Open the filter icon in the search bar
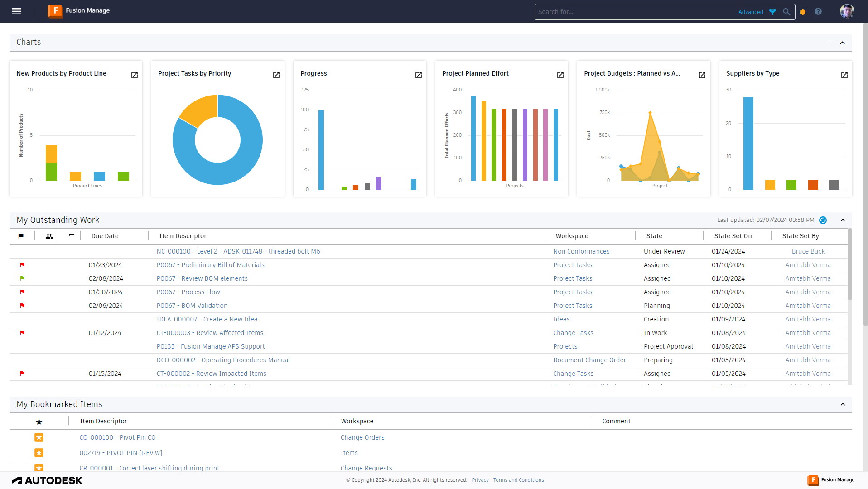This screenshot has height=489, width=868. coord(772,12)
